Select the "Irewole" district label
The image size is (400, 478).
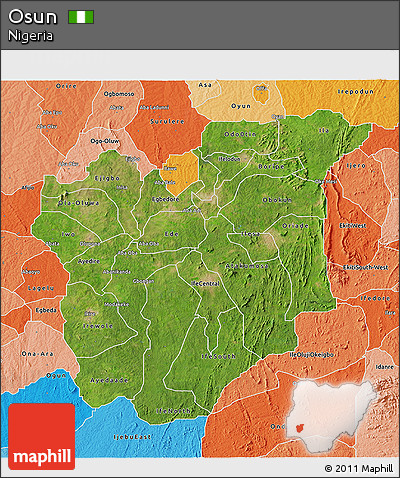click(98, 326)
